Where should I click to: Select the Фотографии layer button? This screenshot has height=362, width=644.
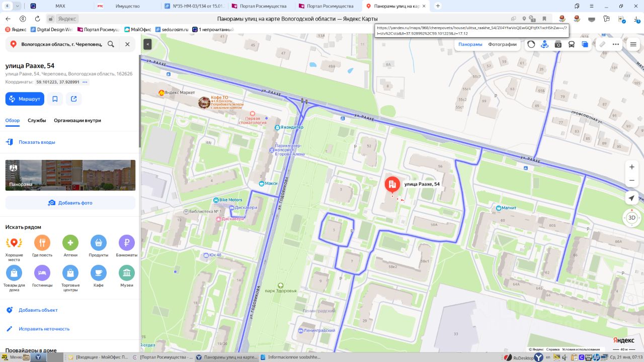click(x=502, y=44)
